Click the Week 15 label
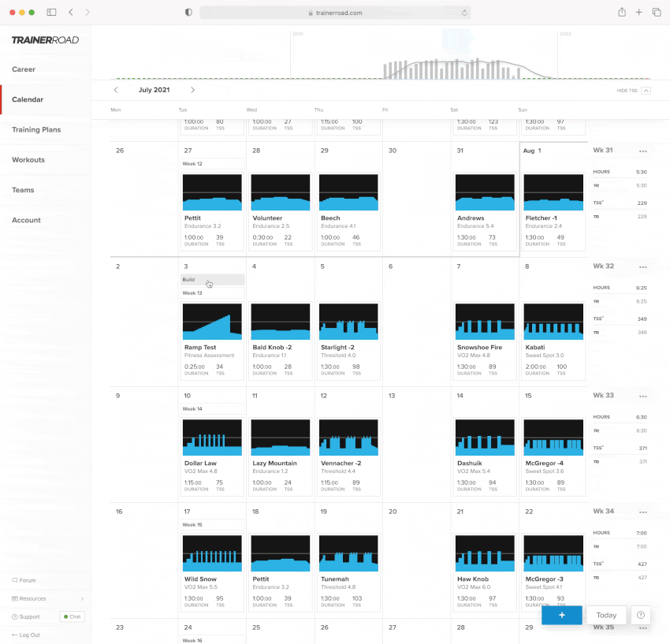This screenshot has width=670, height=644. [x=212, y=525]
